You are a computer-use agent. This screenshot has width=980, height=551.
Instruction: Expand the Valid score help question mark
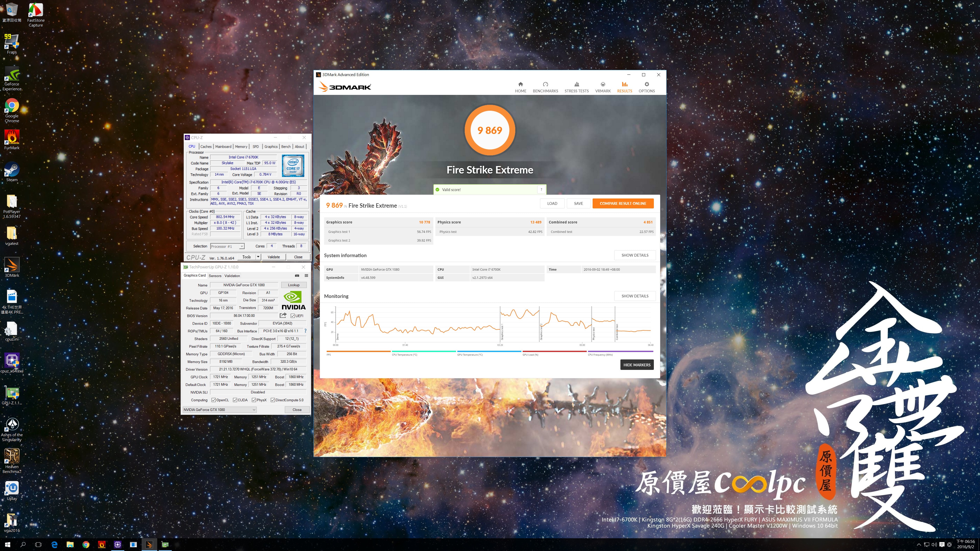(x=541, y=189)
